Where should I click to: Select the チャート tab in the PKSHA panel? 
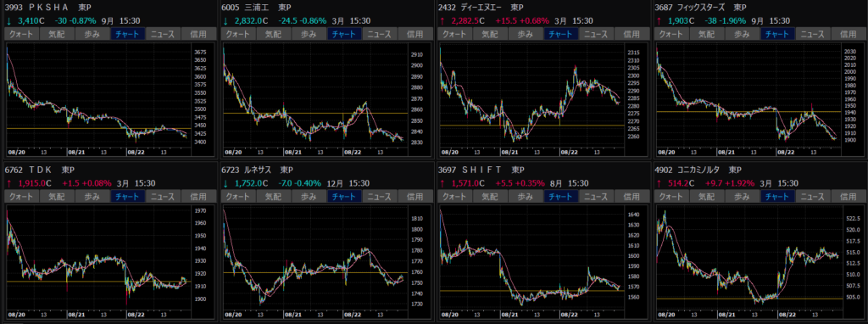coord(128,34)
